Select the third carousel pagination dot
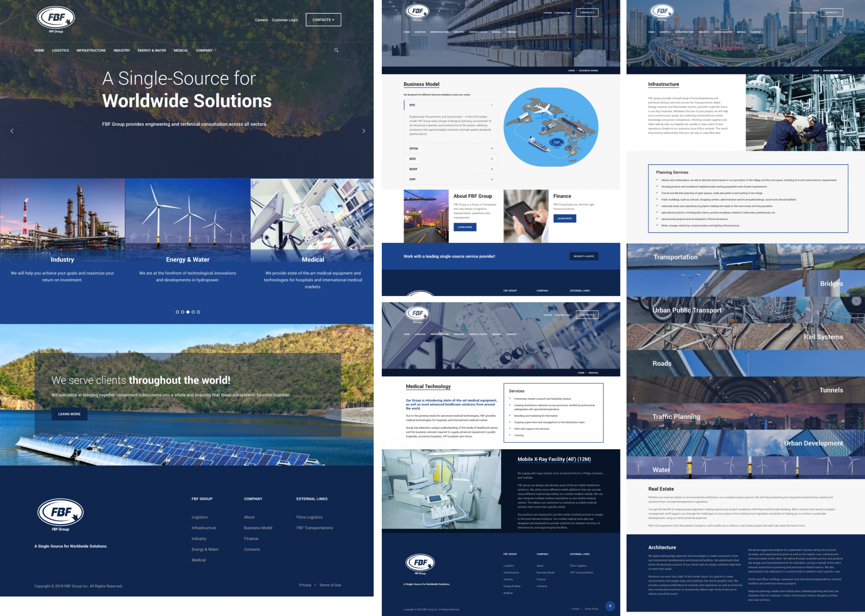The height and width of the screenshot is (616, 865). [188, 312]
